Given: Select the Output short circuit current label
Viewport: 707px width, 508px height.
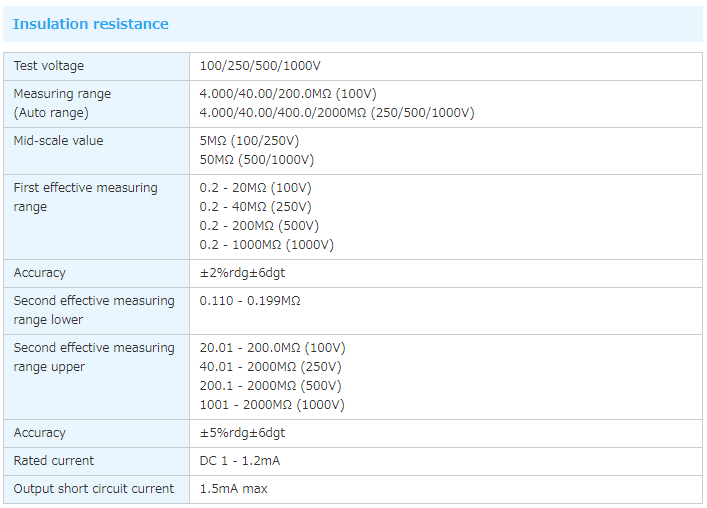Looking at the screenshot, I should [x=93, y=489].
